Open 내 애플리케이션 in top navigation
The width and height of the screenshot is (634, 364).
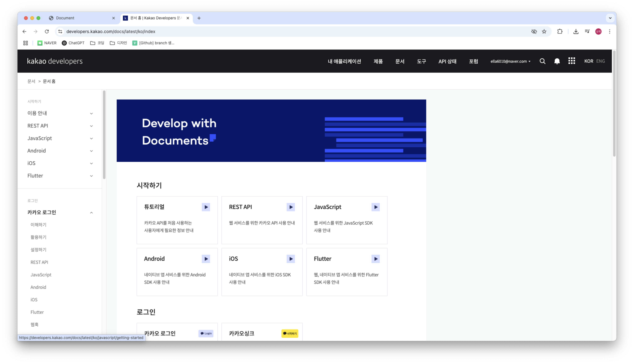coord(344,61)
